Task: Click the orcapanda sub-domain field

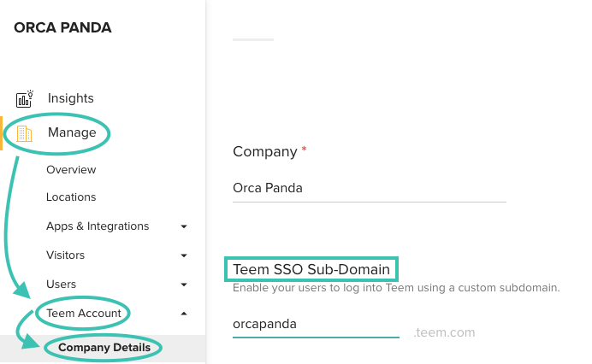Action: 316,325
